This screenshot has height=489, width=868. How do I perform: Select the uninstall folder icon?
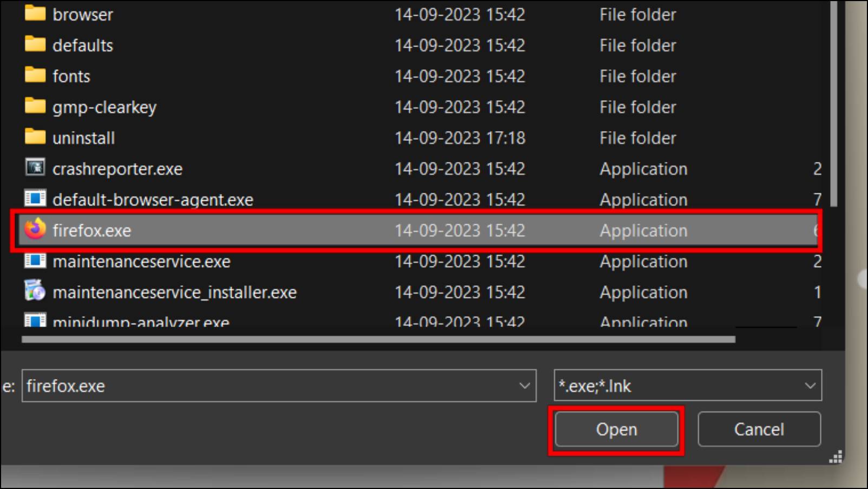tap(35, 136)
